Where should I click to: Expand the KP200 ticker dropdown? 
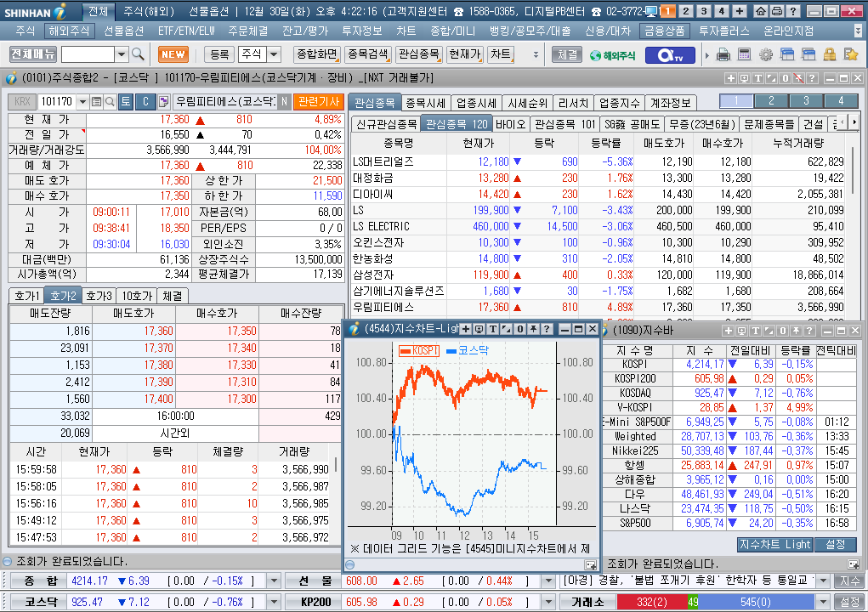(548, 602)
